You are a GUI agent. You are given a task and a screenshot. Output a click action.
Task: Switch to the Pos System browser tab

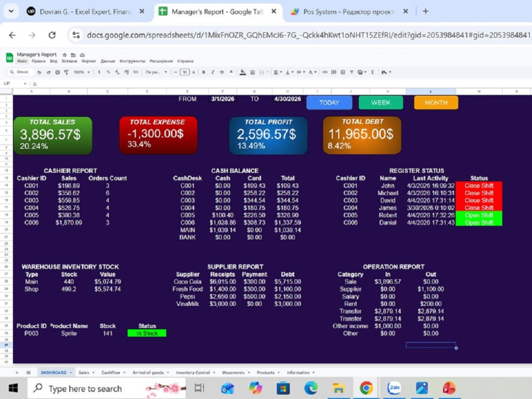(348, 12)
